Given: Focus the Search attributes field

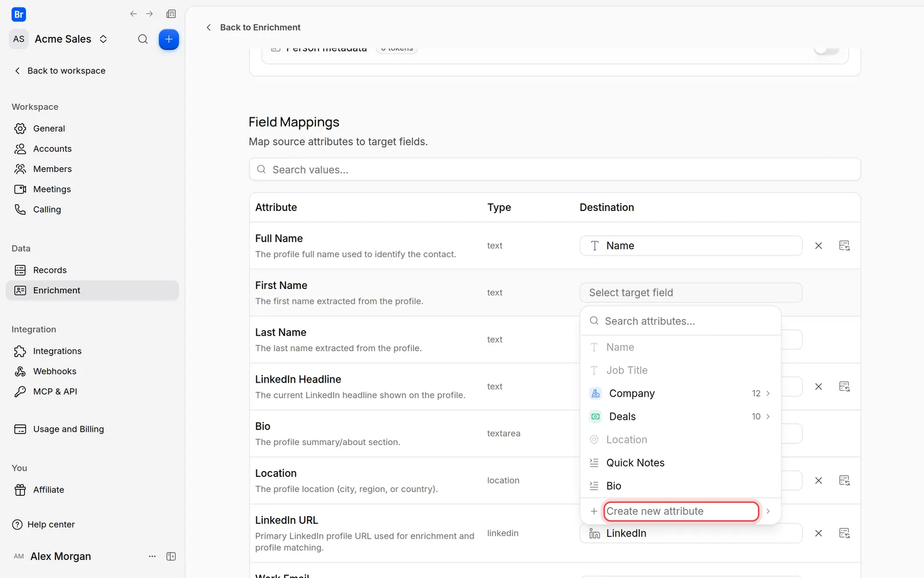Looking at the screenshot, I should point(680,321).
